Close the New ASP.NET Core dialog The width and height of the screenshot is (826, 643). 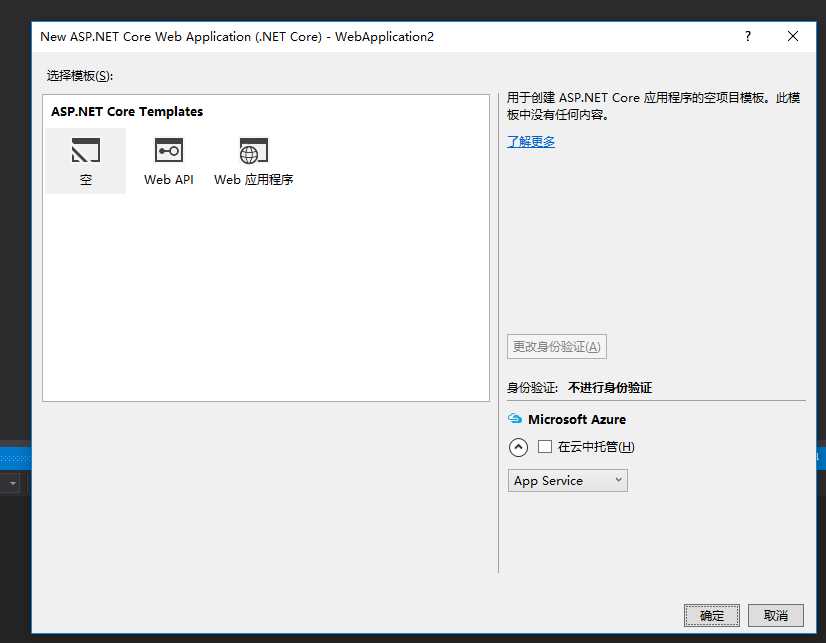pos(792,36)
